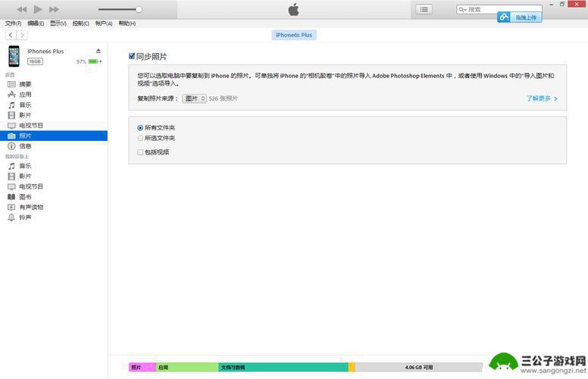
Task: Open the list view icon near search
Action: pos(424,9)
